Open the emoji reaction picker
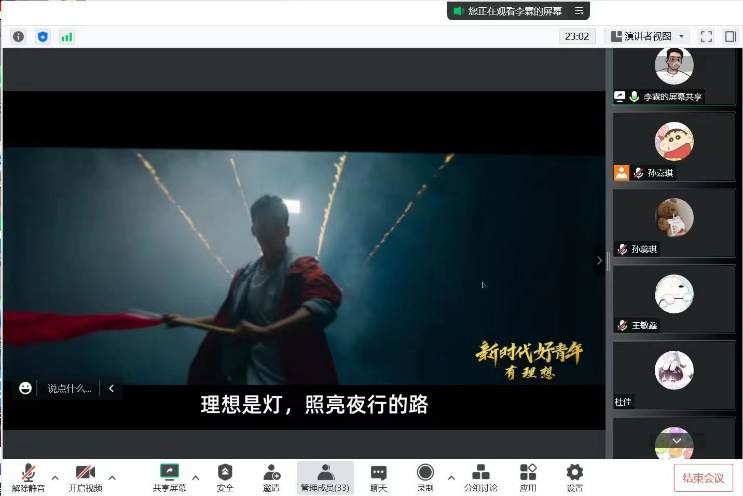This screenshot has height=496, width=743. coord(25,388)
